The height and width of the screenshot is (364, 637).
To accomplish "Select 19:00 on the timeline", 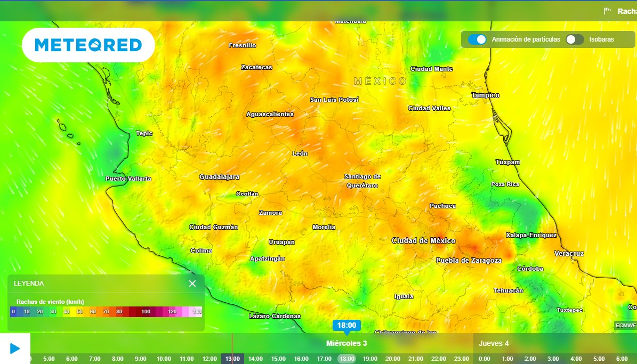I will click(370, 359).
